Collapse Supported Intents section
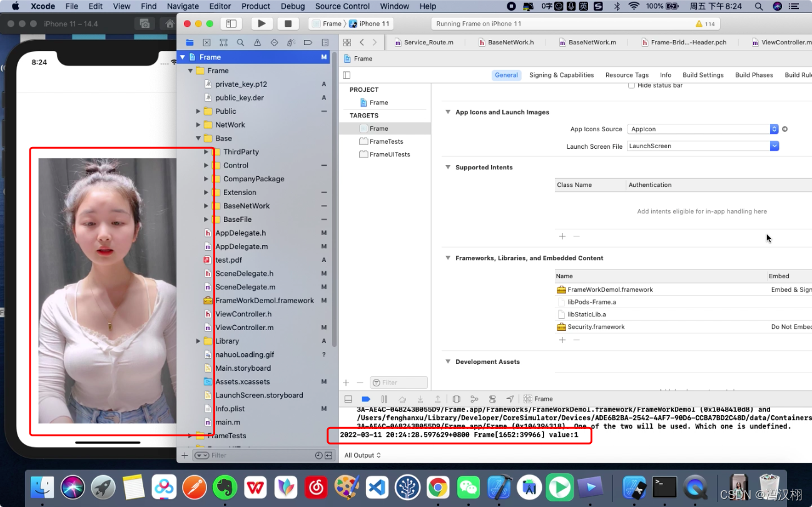The width and height of the screenshot is (812, 507). click(448, 168)
